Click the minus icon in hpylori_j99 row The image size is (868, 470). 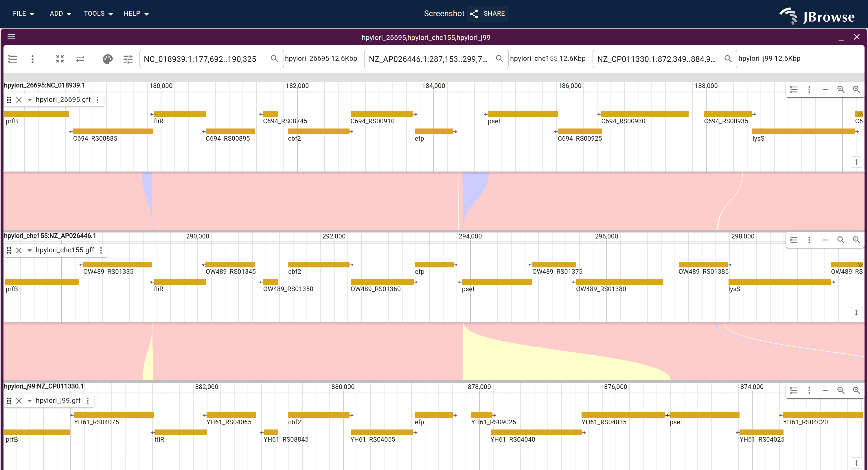(x=825, y=390)
